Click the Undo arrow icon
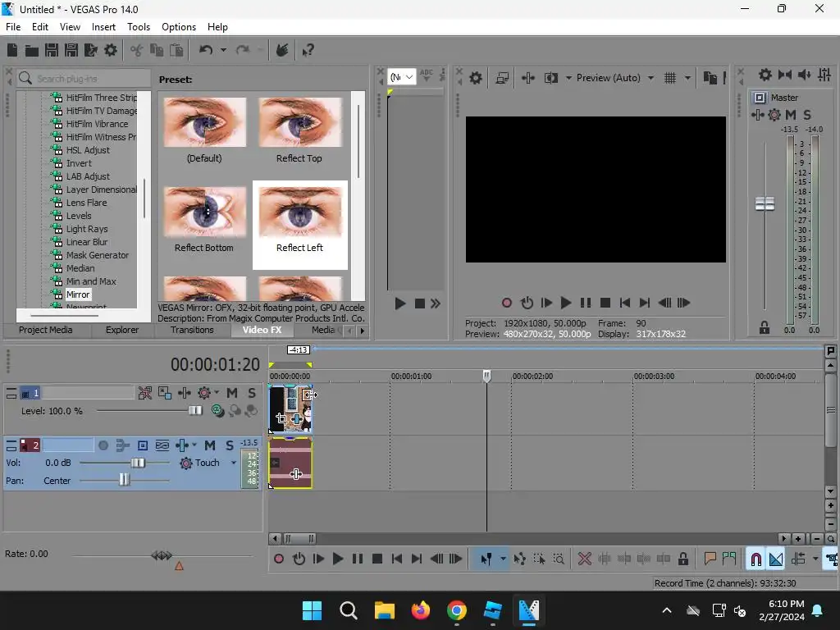Image resolution: width=840 pixels, height=630 pixels. coord(206,50)
